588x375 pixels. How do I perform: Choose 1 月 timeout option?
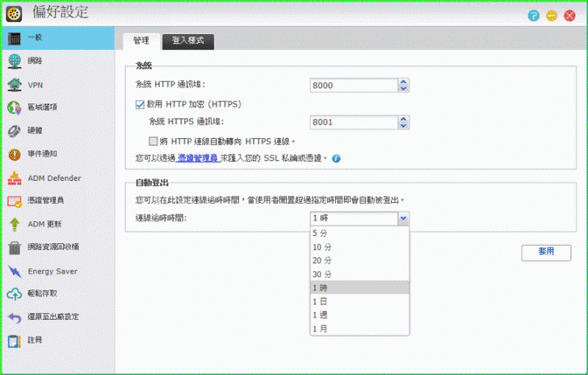(x=359, y=328)
